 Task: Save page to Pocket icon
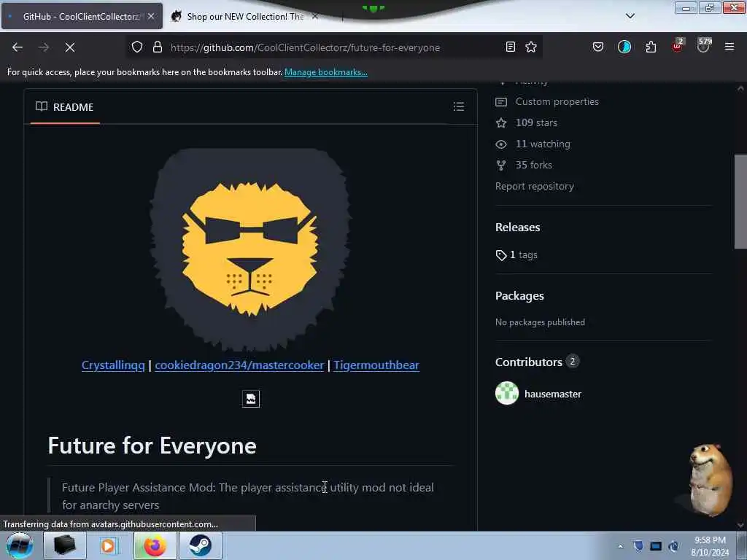(598, 47)
